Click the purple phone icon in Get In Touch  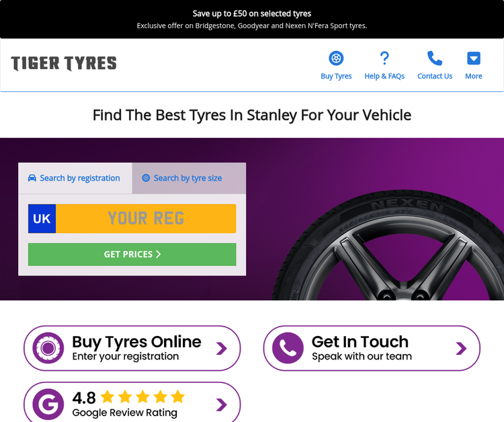click(288, 348)
